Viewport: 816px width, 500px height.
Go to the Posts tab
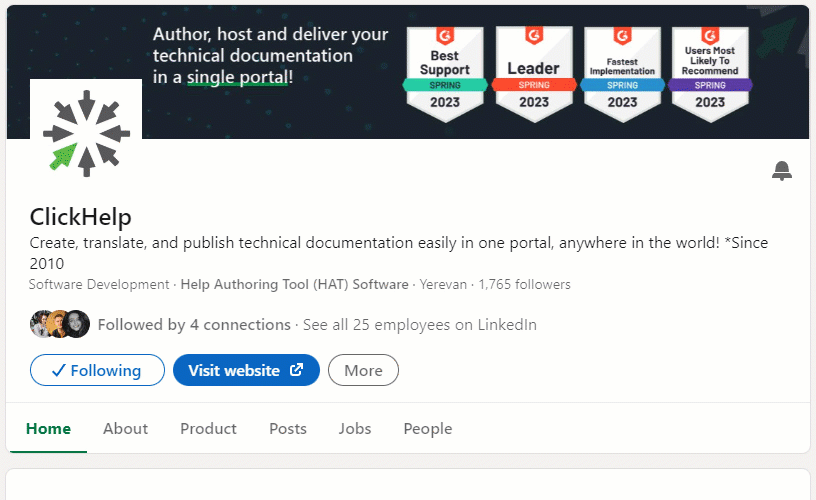[x=288, y=429]
